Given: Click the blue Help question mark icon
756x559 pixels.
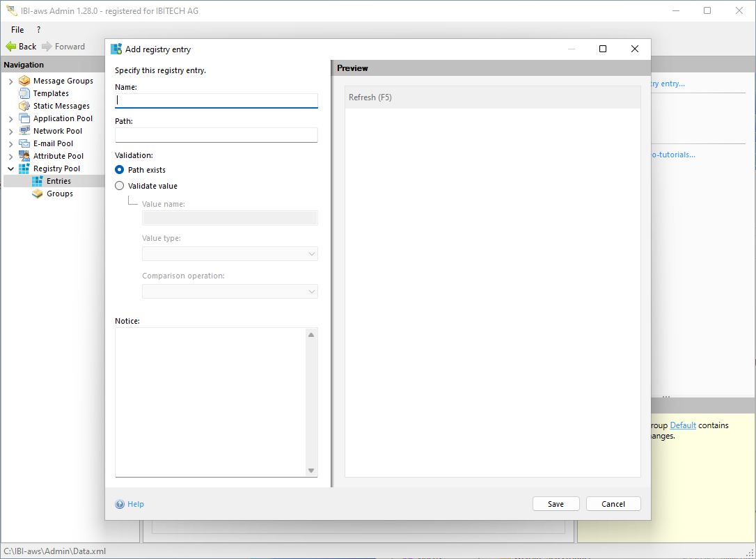Looking at the screenshot, I should coord(120,504).
